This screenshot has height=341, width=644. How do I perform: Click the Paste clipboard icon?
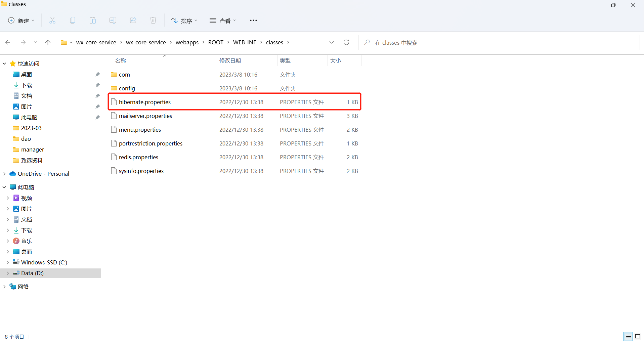point(93,20)
